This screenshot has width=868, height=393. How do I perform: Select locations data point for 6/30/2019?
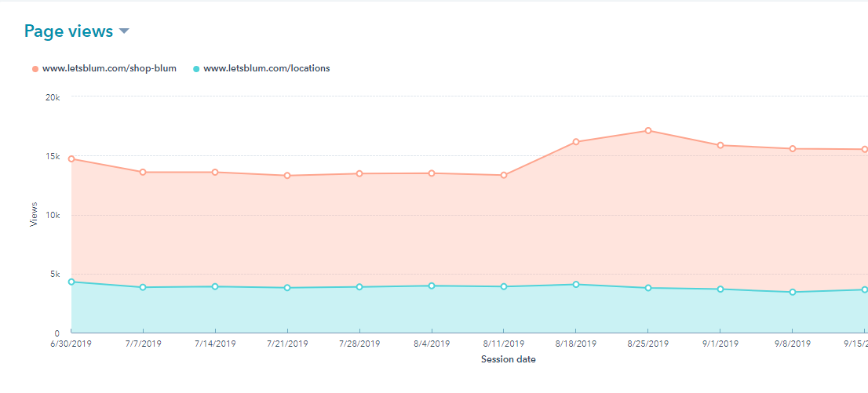tap(71, 282)
